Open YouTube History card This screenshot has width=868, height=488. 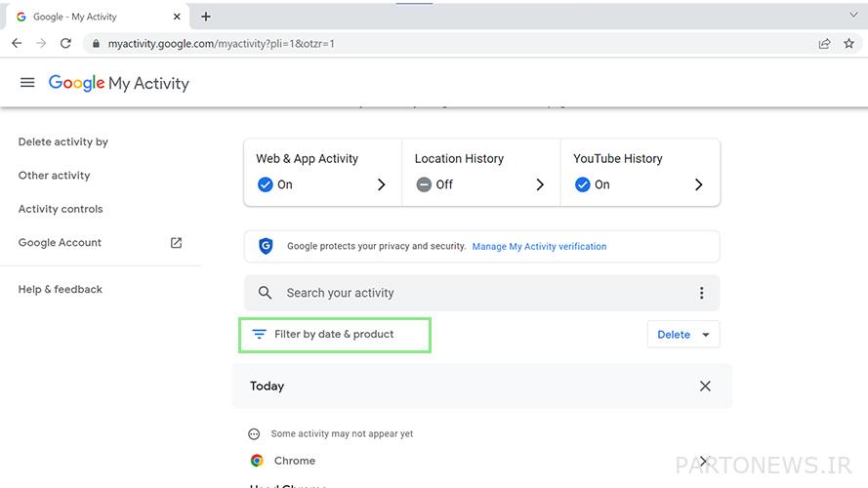point(641,173)
